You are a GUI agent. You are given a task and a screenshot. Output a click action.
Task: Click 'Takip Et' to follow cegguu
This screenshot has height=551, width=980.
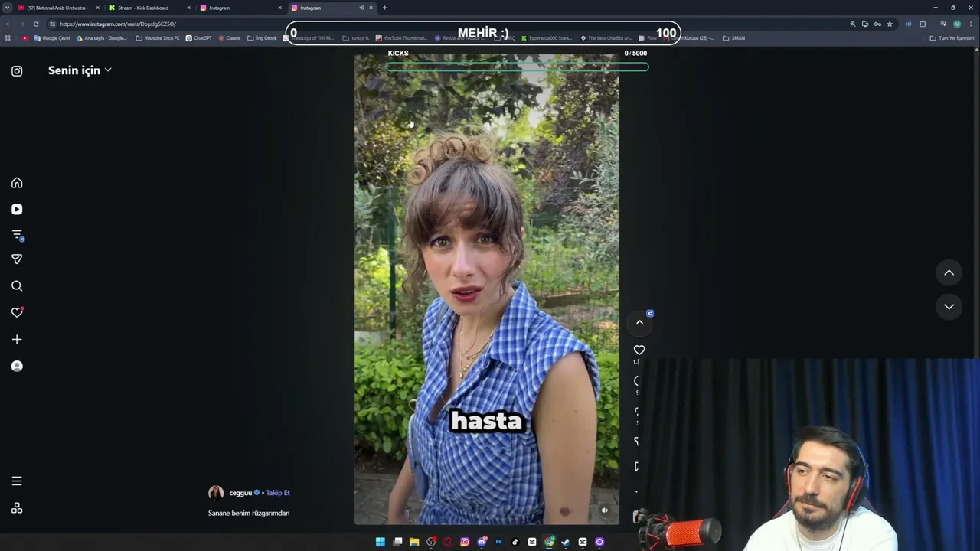click(x=278, y=493)
